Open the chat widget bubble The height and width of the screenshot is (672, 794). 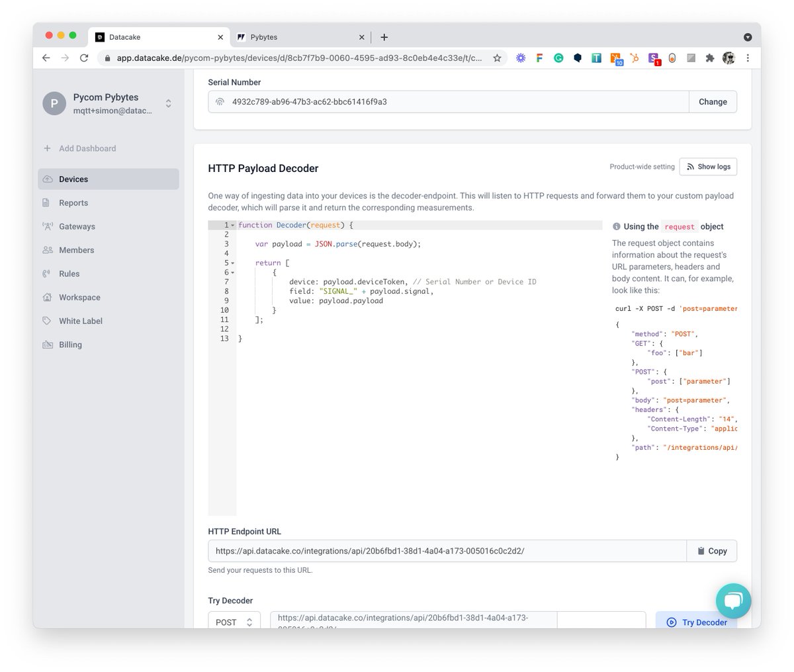pyautogui.click(x=734, y=601)
